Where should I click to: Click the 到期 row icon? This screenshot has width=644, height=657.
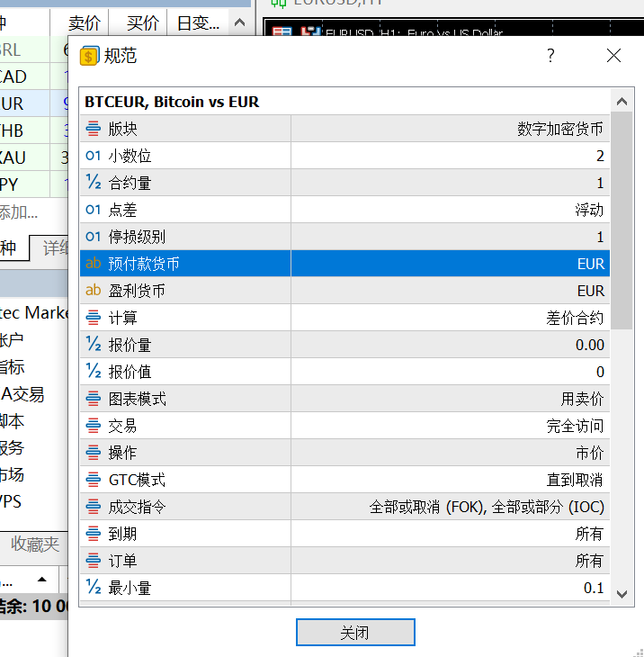tap(93, 534)
